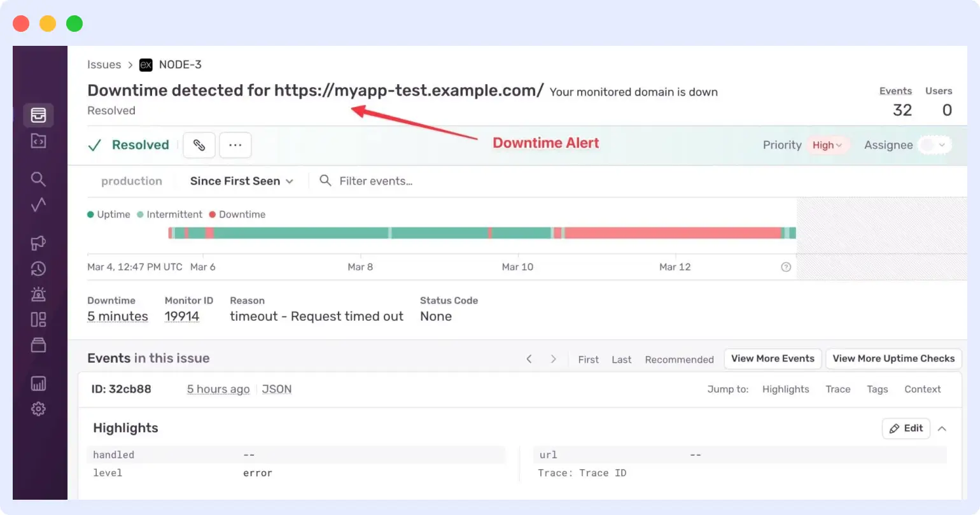980x515 pixels.
Task: Click the Edit highlights button
Action: (x=906, y=428)
